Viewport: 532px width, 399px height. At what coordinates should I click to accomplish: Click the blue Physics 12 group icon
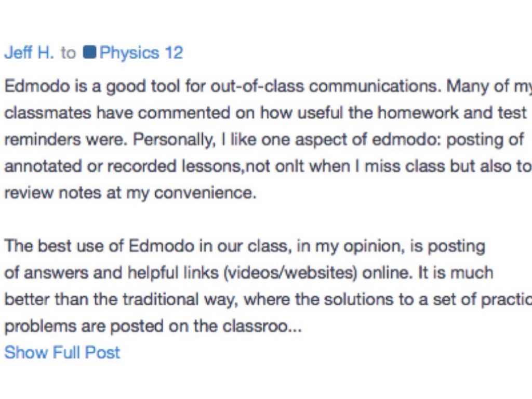pos(89,53)
